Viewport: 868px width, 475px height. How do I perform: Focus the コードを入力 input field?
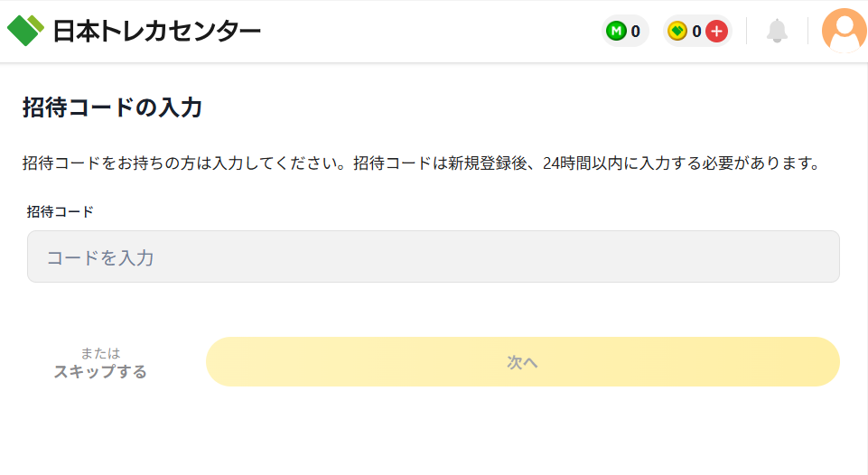coord(434,257)
